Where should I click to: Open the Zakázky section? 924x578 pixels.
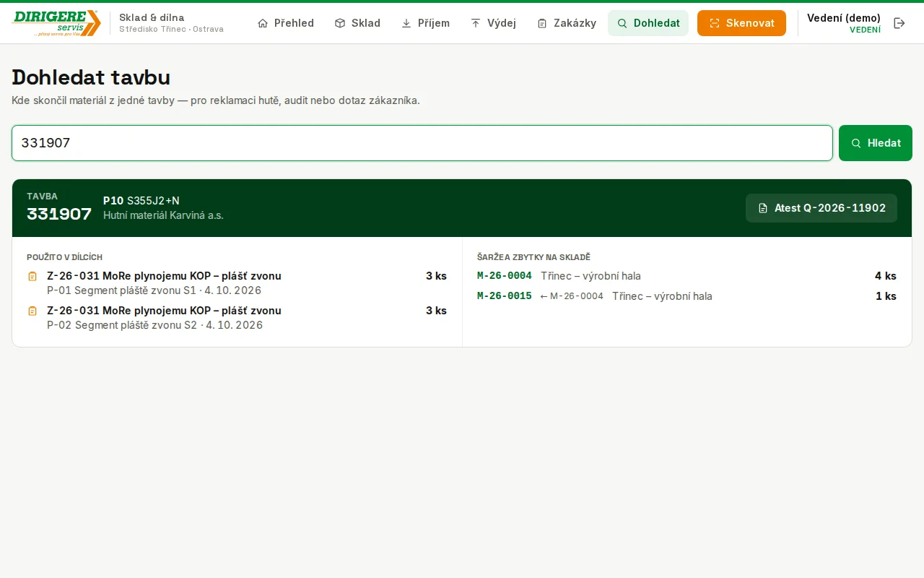pyautogui.click(x=567, y=23)
